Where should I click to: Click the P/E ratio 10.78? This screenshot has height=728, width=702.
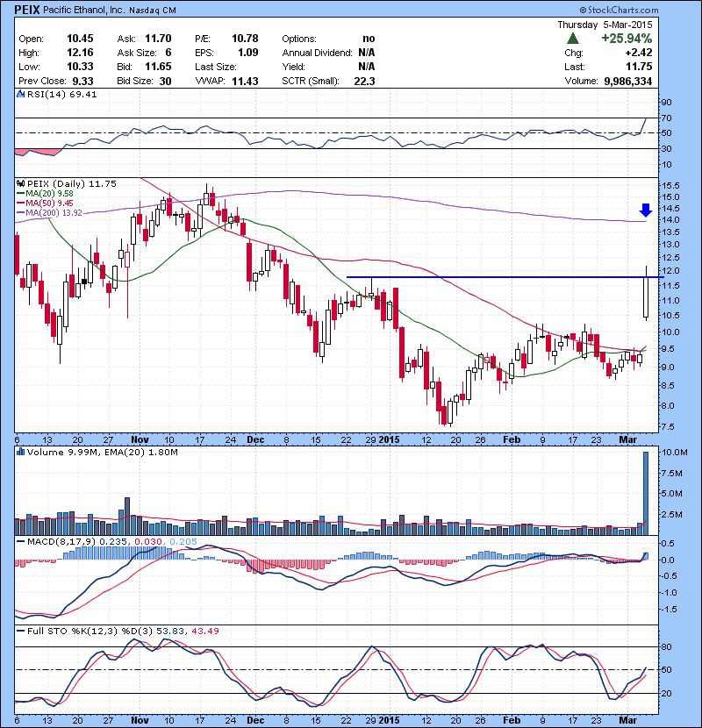tap(245, 39)
